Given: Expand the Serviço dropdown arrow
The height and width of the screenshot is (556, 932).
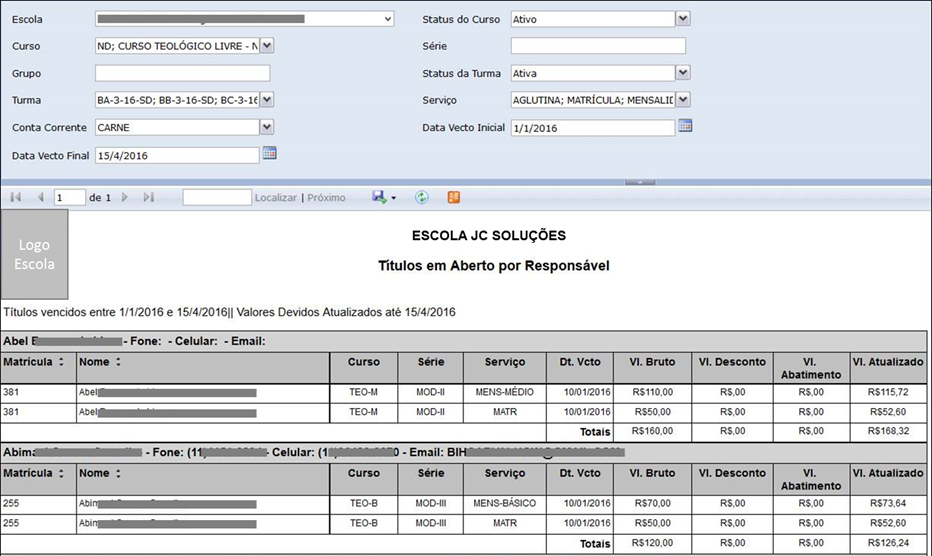Looking at the screenshot, I should point(683,100).
